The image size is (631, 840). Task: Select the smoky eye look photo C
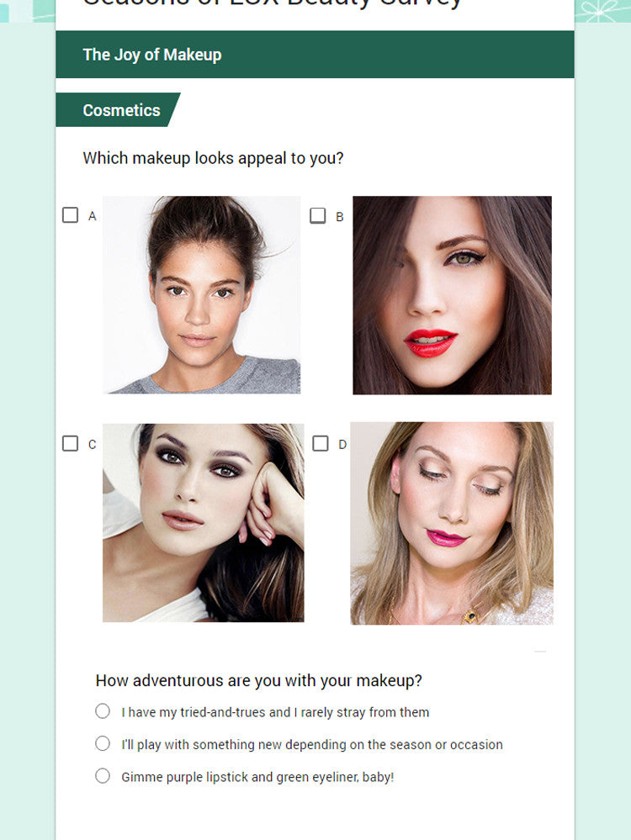pos(204,523)
